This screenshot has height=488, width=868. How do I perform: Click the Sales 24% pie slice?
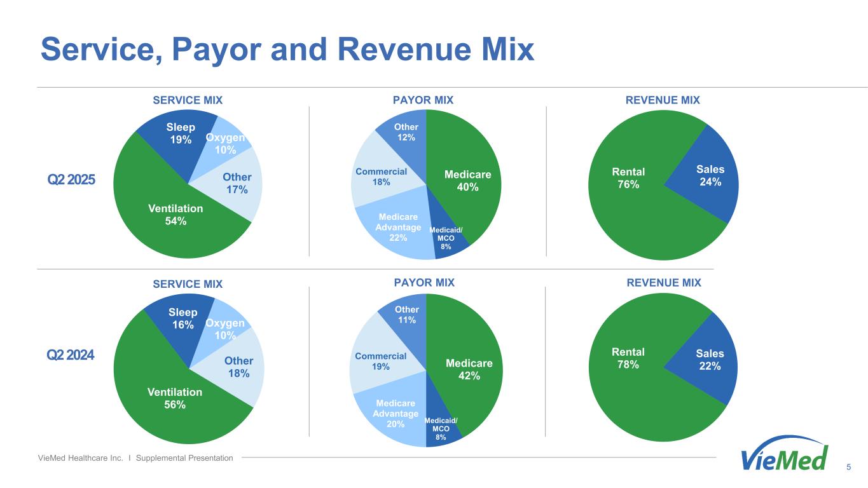tap(710, 175)
